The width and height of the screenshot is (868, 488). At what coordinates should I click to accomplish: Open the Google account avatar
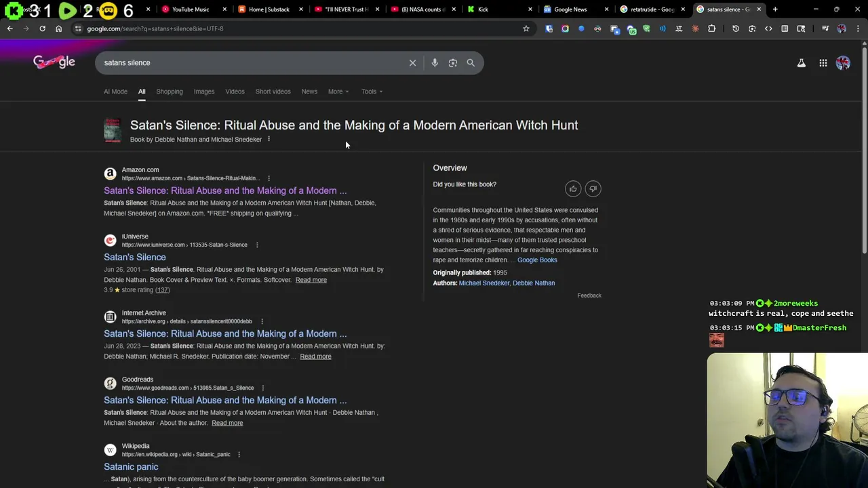843,63
